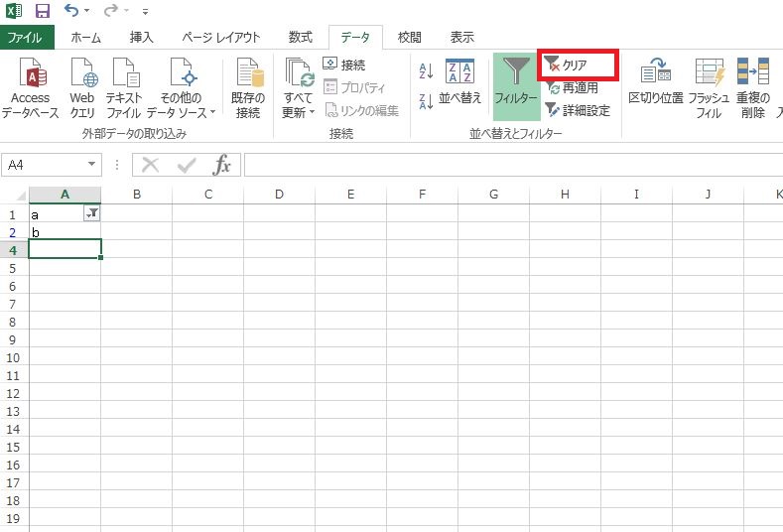Open filter dropdown in cell A1
This screenshot has width=783, height=532.
92,213
